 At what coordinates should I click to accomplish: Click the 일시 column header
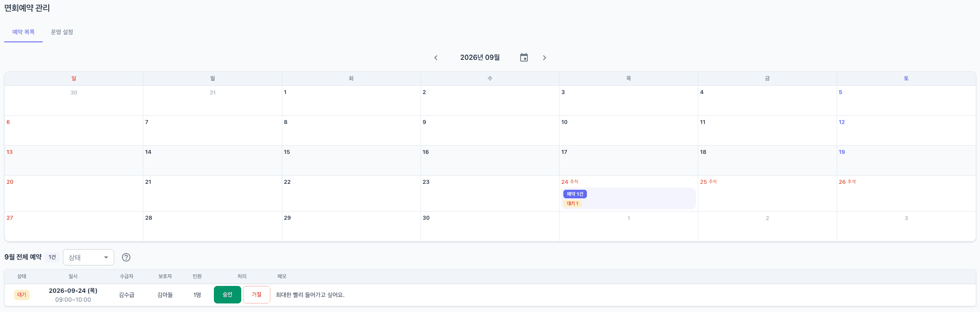(x=73, y=277)
